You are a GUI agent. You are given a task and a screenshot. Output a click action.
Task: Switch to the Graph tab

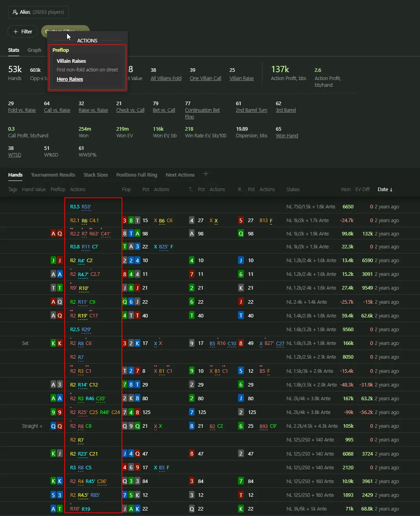click(x=34, y=50)
